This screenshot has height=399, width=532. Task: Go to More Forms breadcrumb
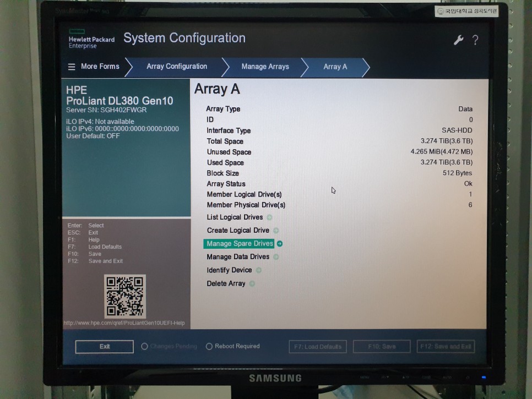[100, 67]
